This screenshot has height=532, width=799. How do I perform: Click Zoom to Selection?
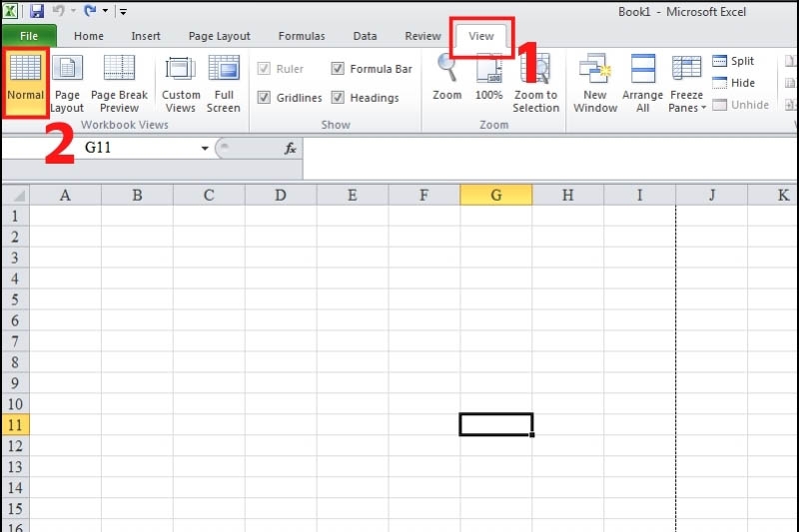coord(535,84)
